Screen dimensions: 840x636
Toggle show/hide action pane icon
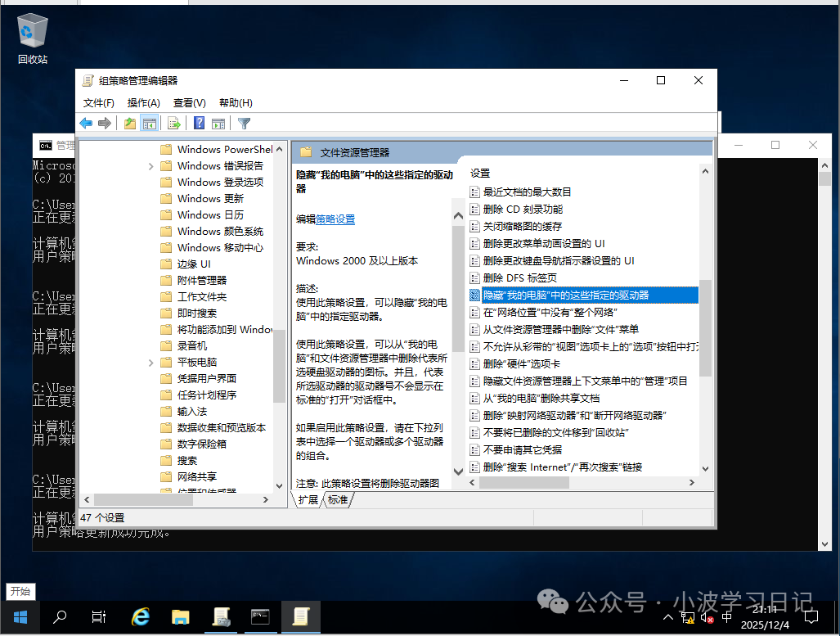pos(218,124)
